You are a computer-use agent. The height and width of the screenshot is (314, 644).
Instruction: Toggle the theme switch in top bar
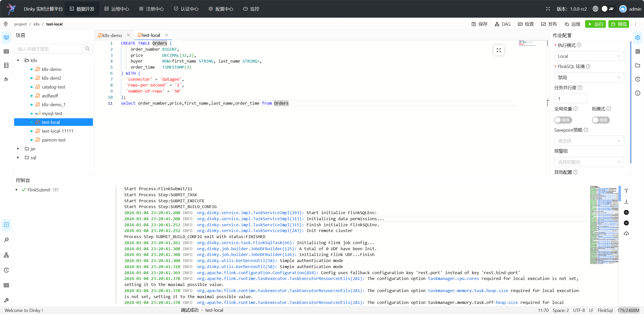tap(608, 9)
